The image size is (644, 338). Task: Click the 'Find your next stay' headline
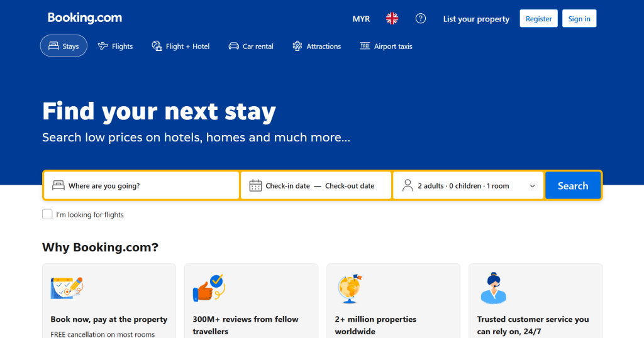(159, 112)
